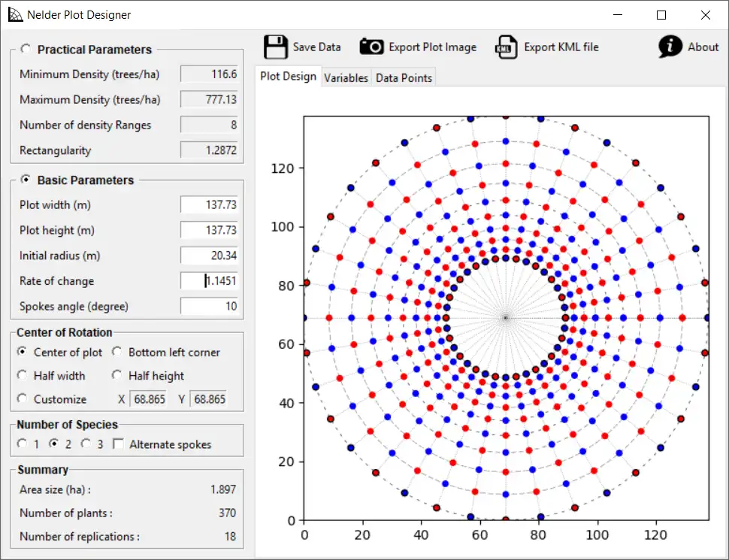This screenshot has width=729, height=560.
Task: Choose Center of plot rotation option
Action: tap(22, 352)
